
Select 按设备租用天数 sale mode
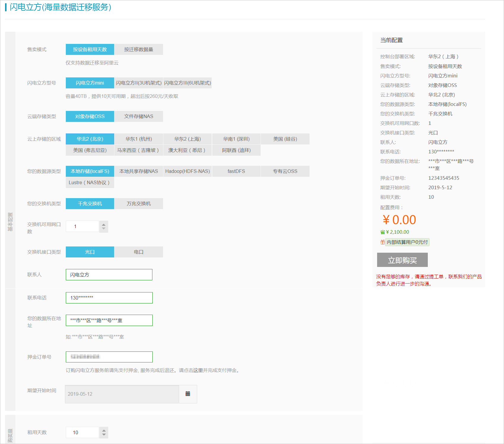pyautogui.click(x=90, y=50)
